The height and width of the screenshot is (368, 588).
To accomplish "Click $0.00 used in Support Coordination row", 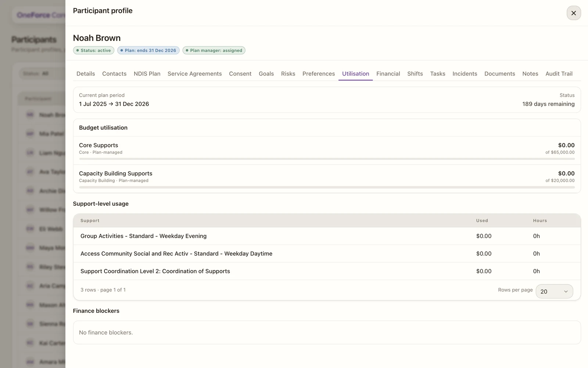I will (484, 271).
